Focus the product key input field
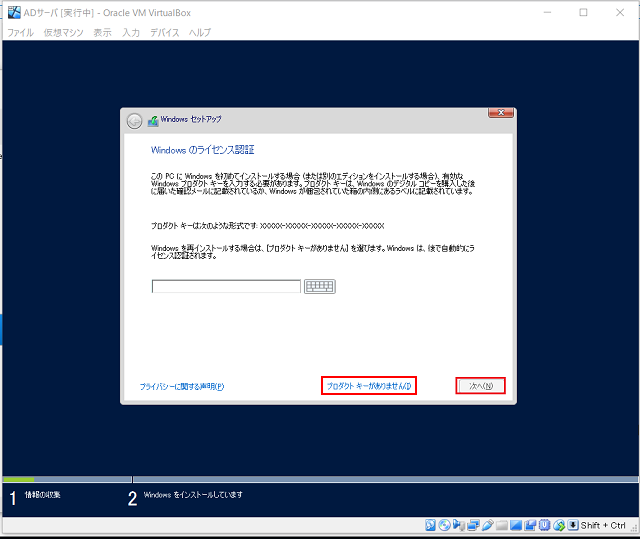640x539 pixels. 226,286
